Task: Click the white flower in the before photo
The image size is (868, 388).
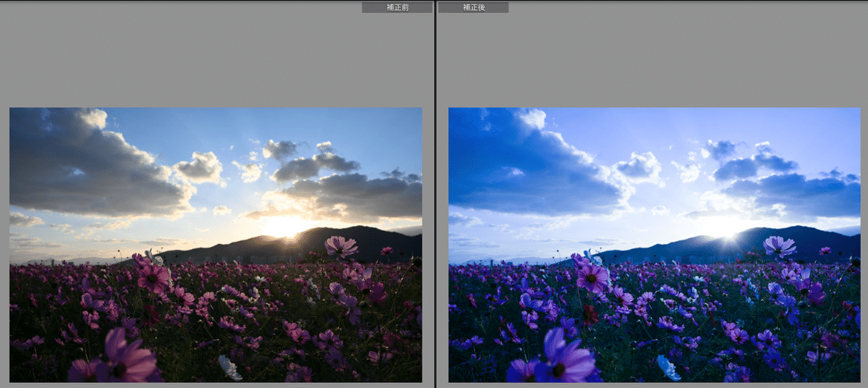Action: (x=230, y=368)
